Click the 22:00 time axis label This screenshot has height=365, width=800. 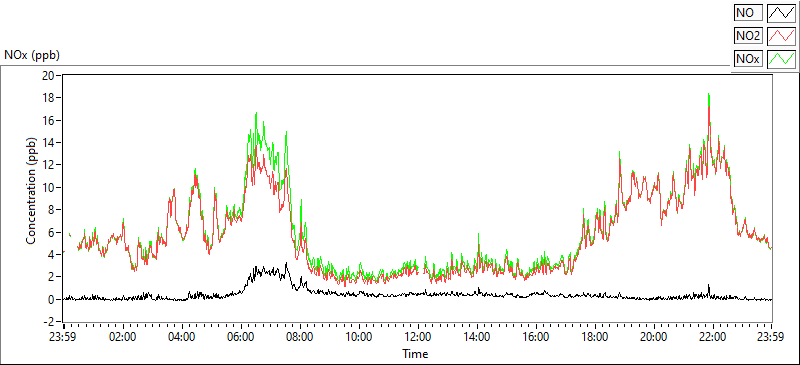click(x=713, y=336)
